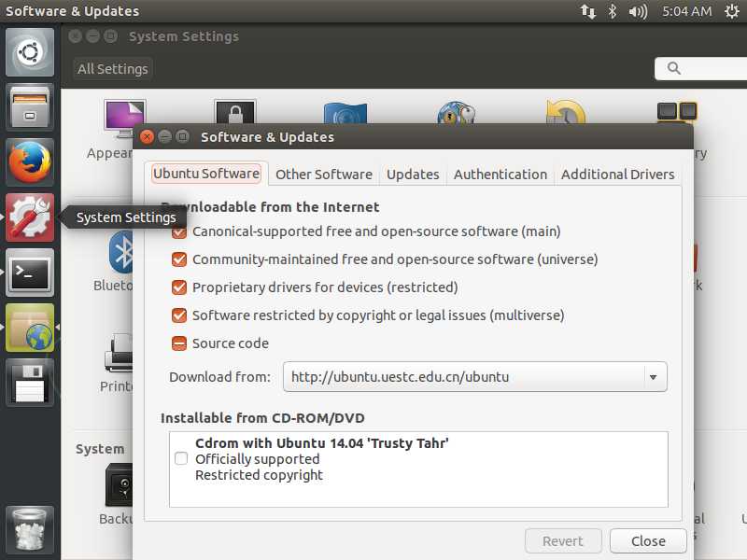Click network indicator in top panel
The image size is (747, 560).
(588, 11)
